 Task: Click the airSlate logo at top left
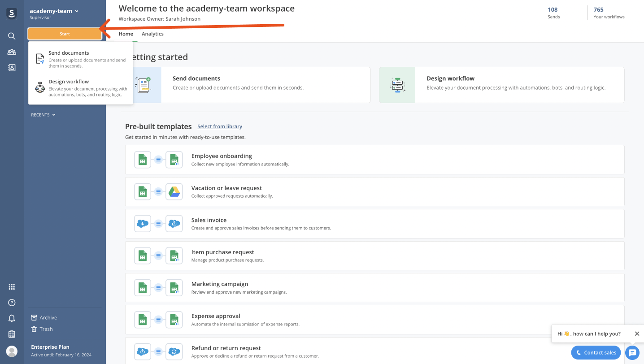click(x=11, y=13)
